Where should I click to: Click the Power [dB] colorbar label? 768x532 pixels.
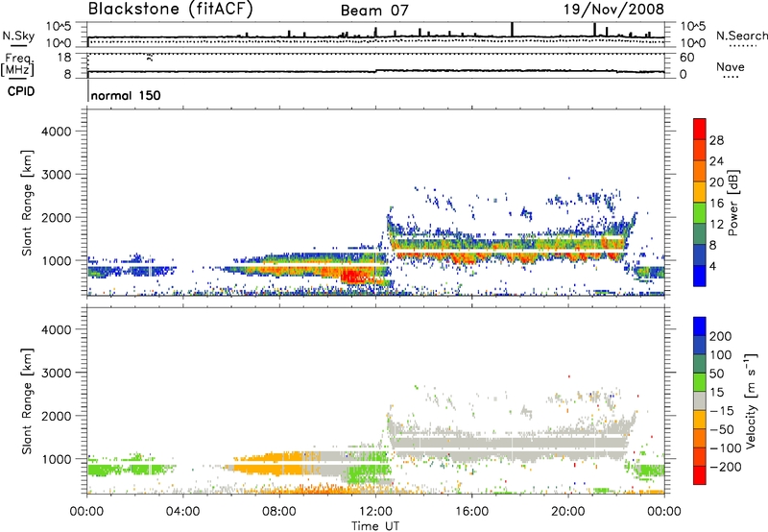pos(732,203)
